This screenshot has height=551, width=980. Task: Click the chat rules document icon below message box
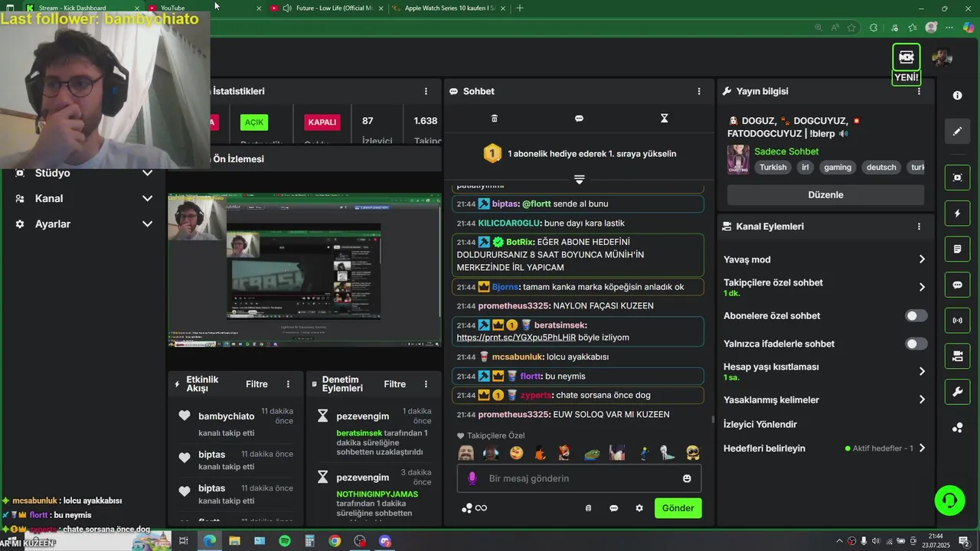[x=588, y=508]
